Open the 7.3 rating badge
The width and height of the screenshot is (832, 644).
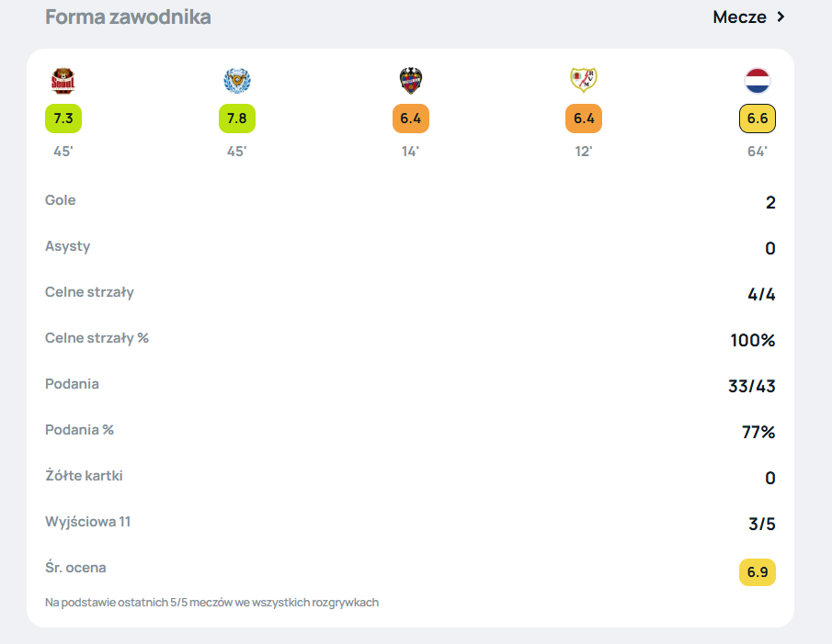(x=63, y=119)
